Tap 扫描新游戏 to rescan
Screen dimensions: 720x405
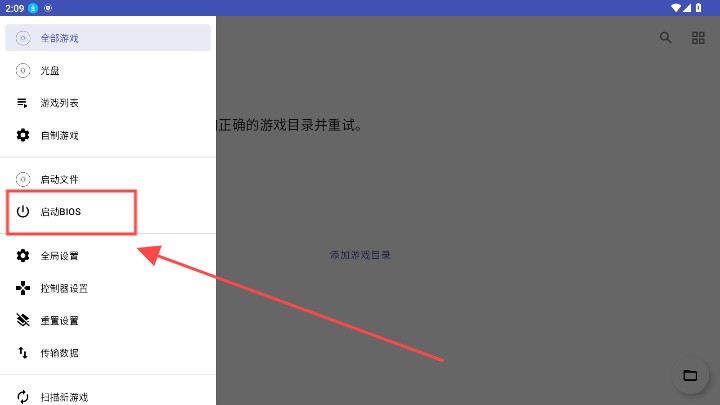pos(108,397)
